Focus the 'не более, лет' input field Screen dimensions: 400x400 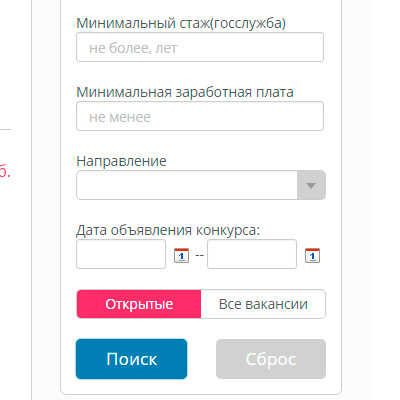200,47
